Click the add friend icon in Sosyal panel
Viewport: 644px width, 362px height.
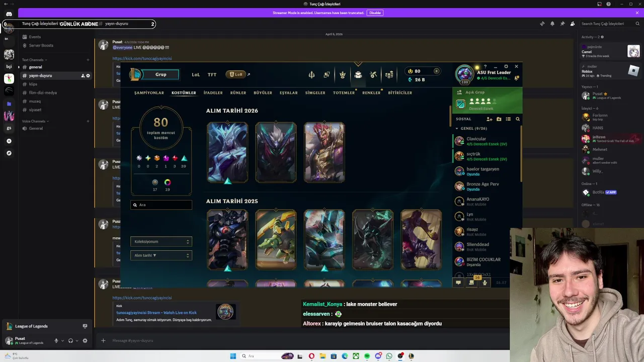coord(489,119)
